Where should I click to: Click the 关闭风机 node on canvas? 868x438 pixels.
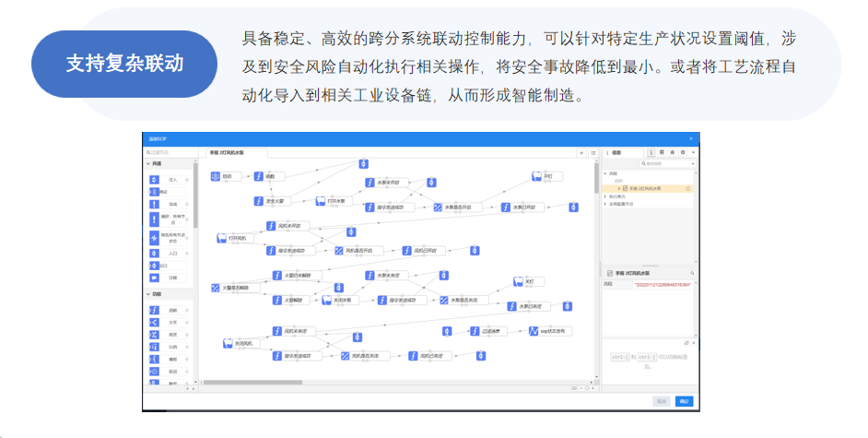pos(239,344)
